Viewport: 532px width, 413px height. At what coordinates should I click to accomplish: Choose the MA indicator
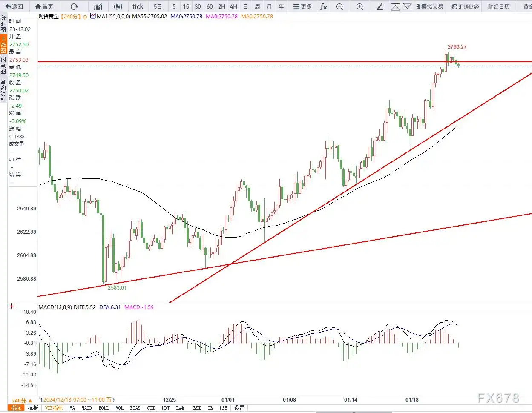[72, 408]
